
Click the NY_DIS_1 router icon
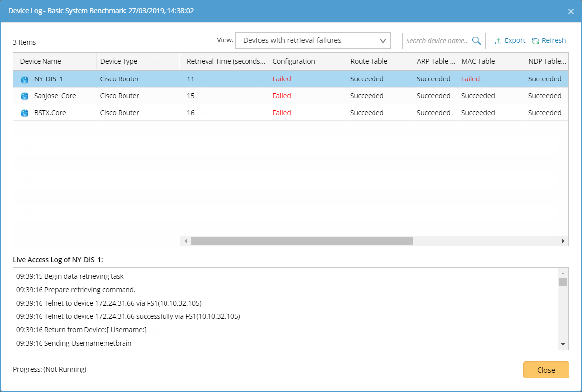tap(25, 79)
